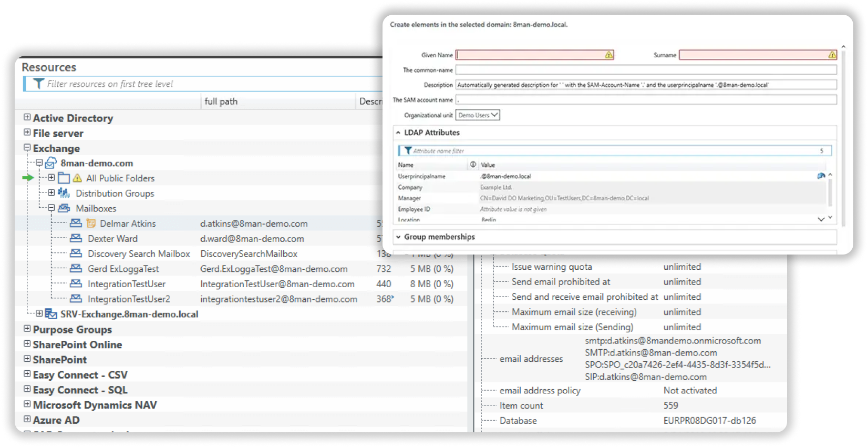Click the 'd.atkins@8man-demo.com' path cell
Screen dimensions: 868x447
tap(254, 223)
